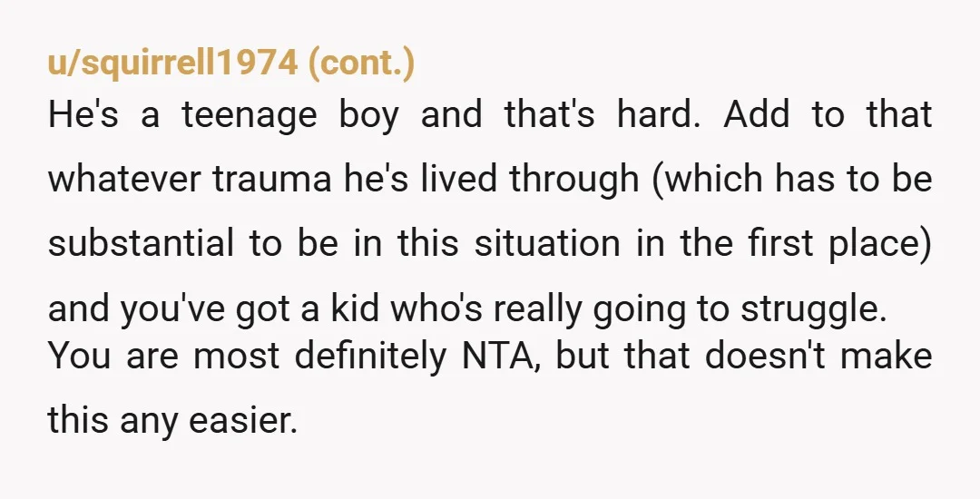Select the word "substantial" in the text
The width and height of the screenshot is (980, 499).
(x=141, y=243)
